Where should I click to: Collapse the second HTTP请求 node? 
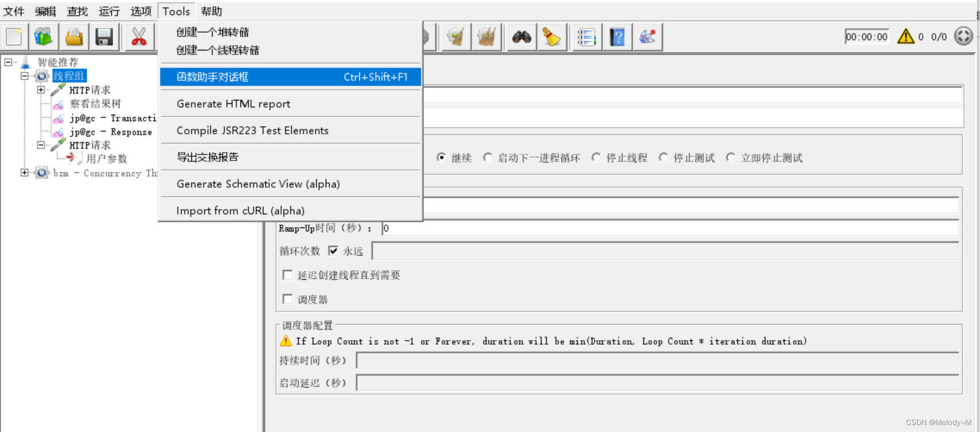click(41, 145)
